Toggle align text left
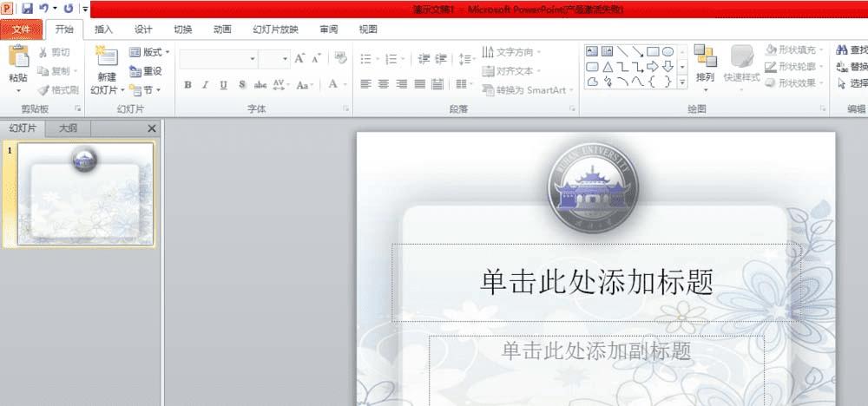 365,84
